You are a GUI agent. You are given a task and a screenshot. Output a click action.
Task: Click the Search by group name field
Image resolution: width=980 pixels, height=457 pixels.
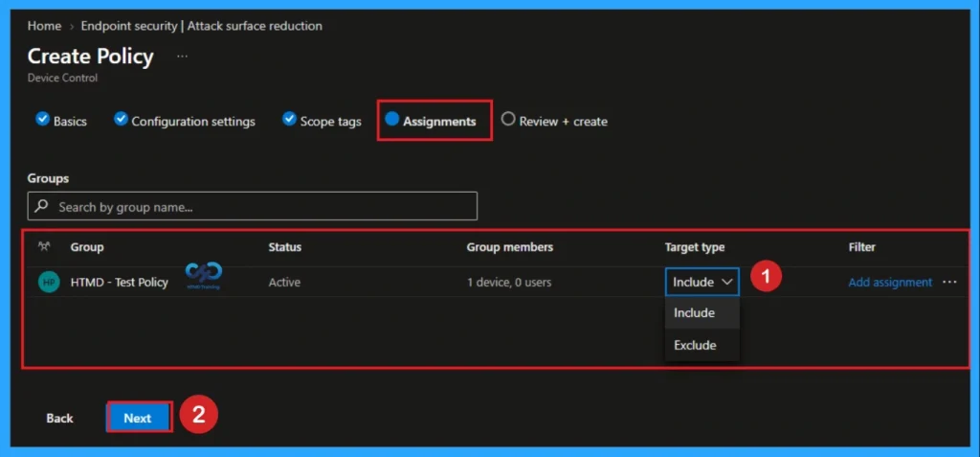click(253, 206)
